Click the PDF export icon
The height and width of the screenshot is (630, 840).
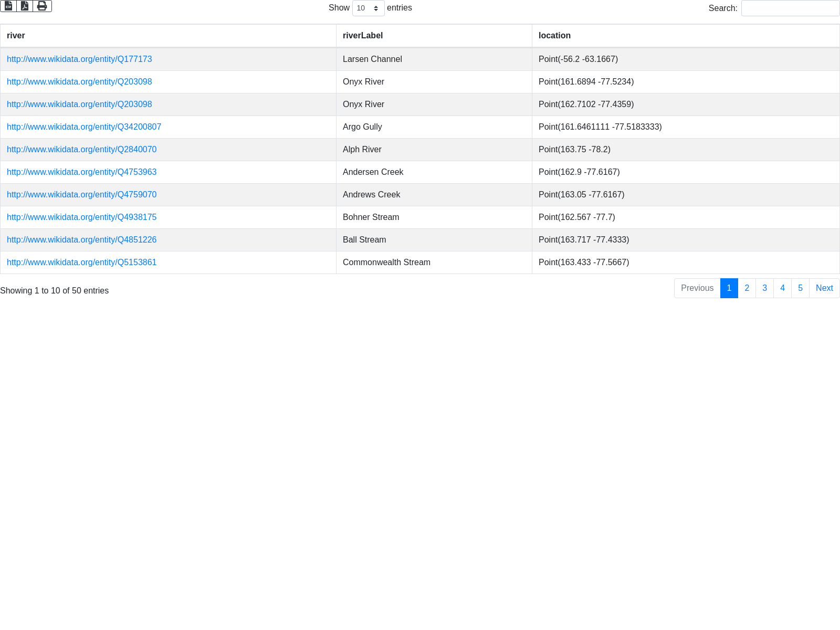click(x=25, y=6)
